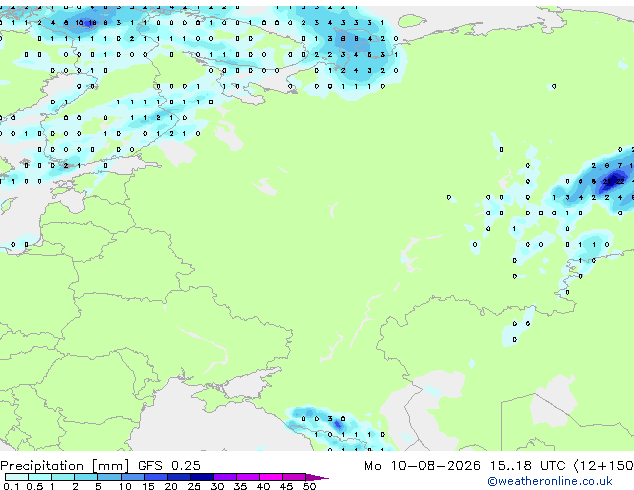This screenshot has height=490, width=634.
Task: Click the legend label '0.1'
Action: (11, 486)
